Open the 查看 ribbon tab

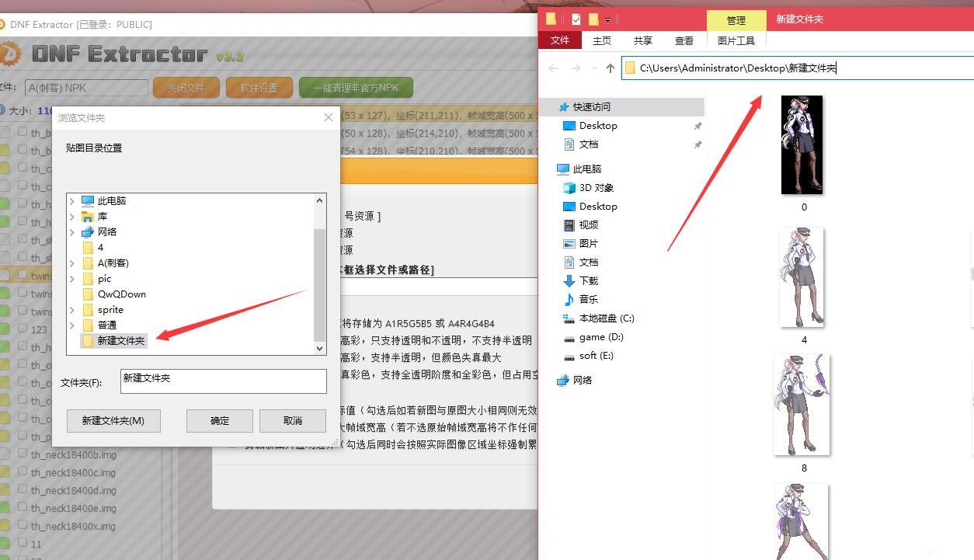(684, 40)
